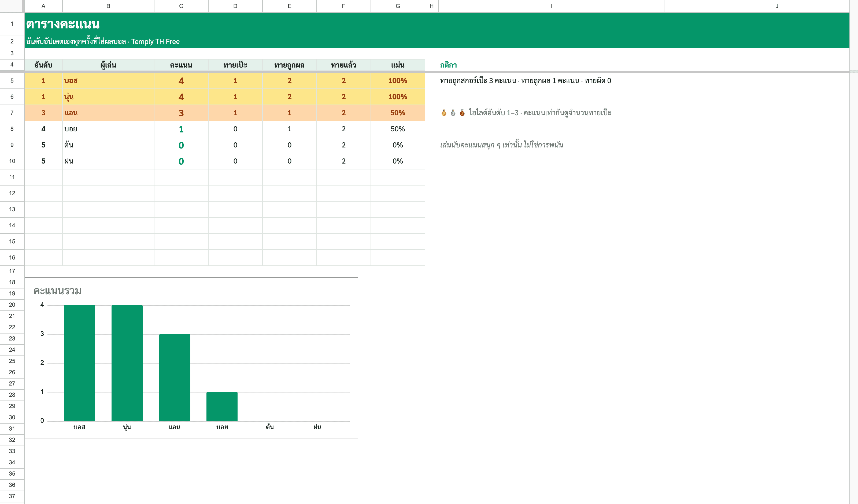The width and height of the screenshot is (858, 504).
Task: Select player name cell แอน
Action: (108, 113)
